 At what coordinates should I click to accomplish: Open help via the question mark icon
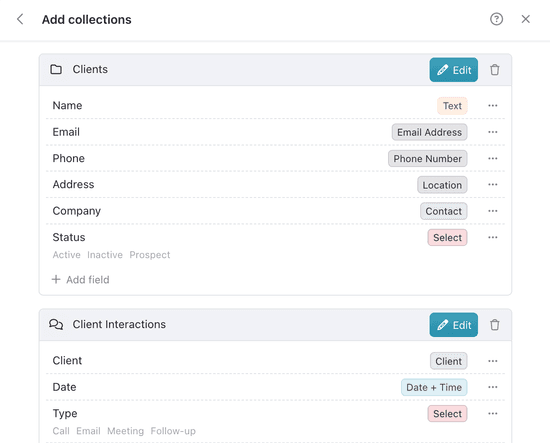(496, 19)
